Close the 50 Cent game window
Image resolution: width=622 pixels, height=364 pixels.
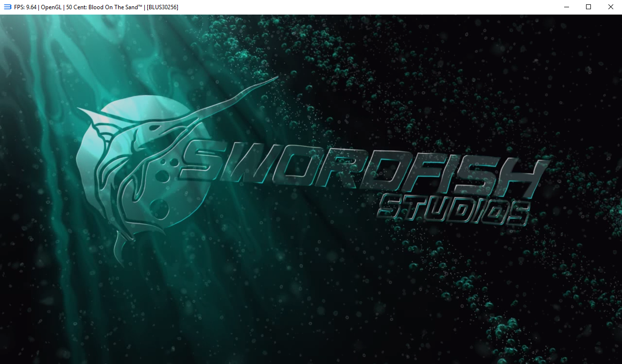point(611,7)
